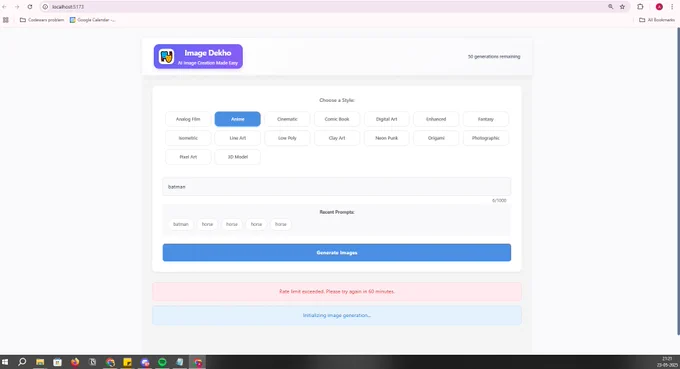Screen dimensions: 680x369
Task: Focus the prompt field containing batman
Action: (337, 186)
